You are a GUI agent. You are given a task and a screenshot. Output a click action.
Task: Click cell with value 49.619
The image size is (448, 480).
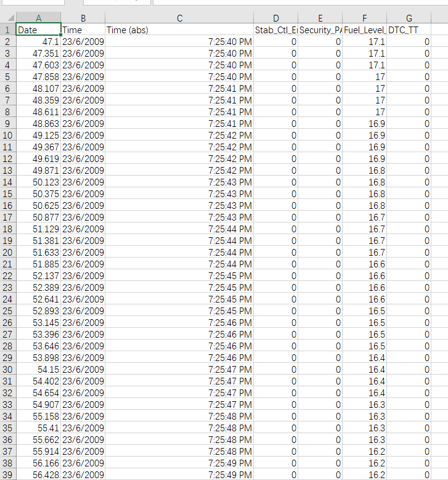[x=38, y=158]
